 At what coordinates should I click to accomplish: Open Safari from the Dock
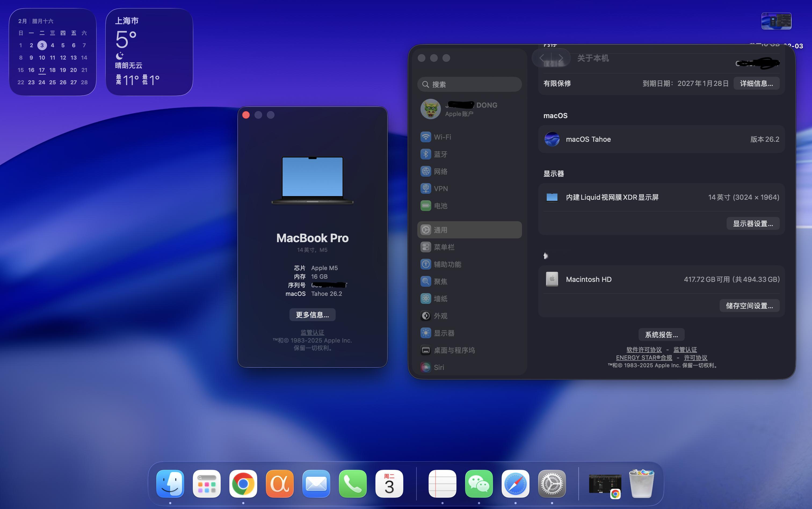pos(515,484)
